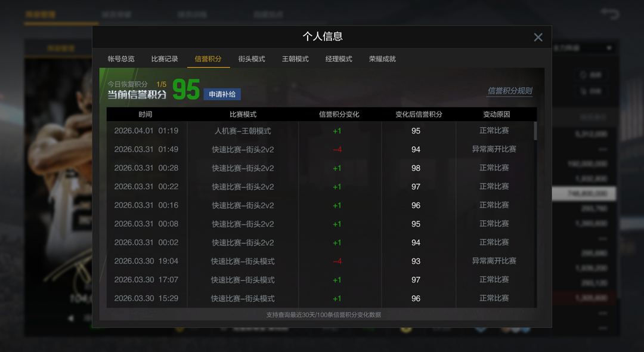644x352 pixels.
Task: Open the 王朝模式 tab
Action: [x=296, y=58]
